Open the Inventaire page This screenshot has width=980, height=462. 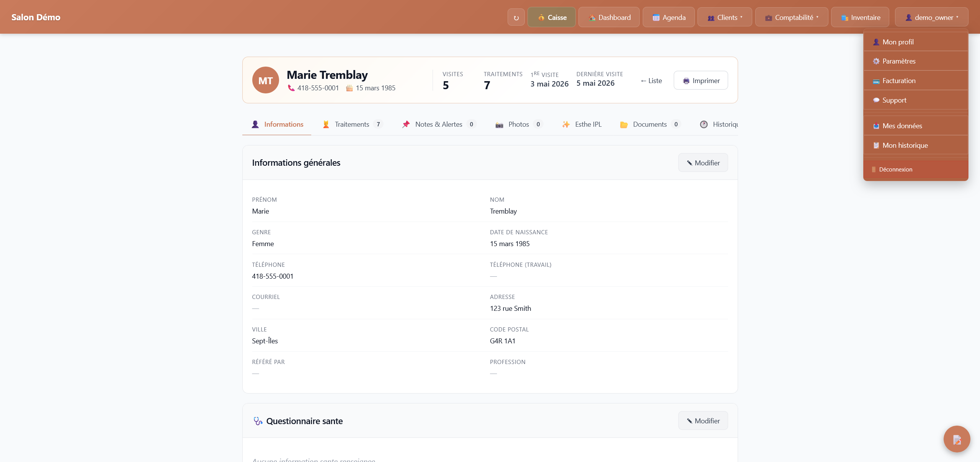coord(860,18)
